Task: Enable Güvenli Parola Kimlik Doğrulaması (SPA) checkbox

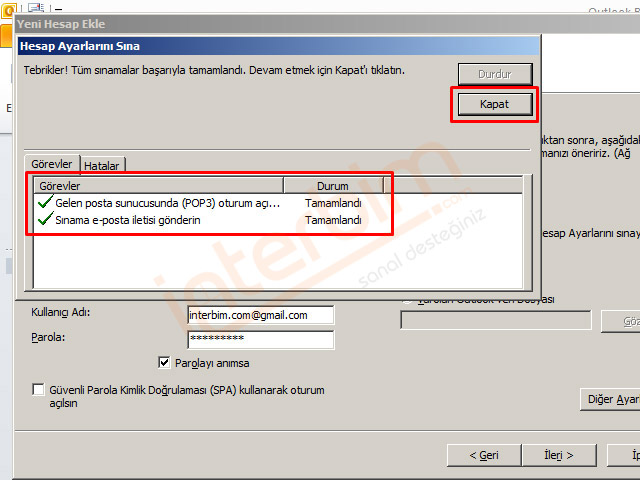Action: click(x=39, y=390)
